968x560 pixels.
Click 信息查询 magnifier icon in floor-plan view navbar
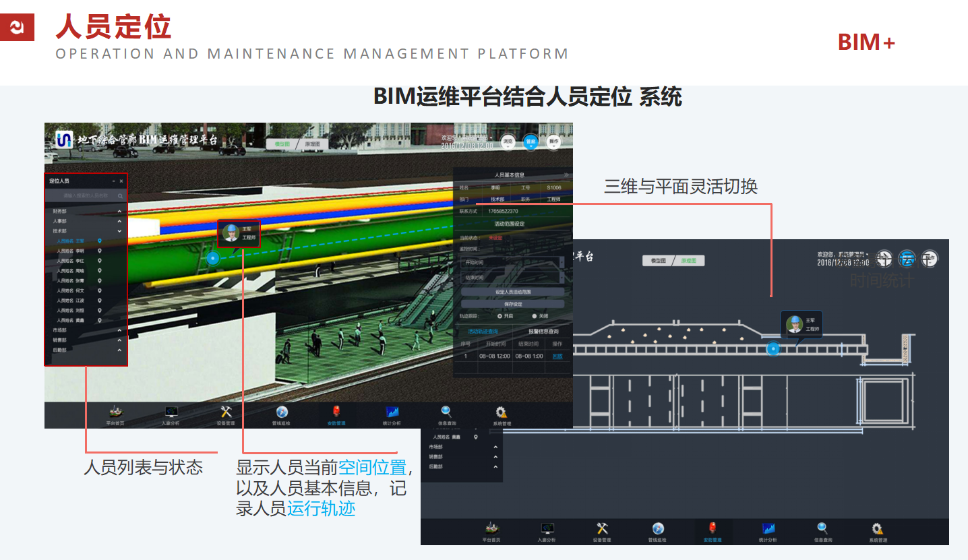pos(822,530)
